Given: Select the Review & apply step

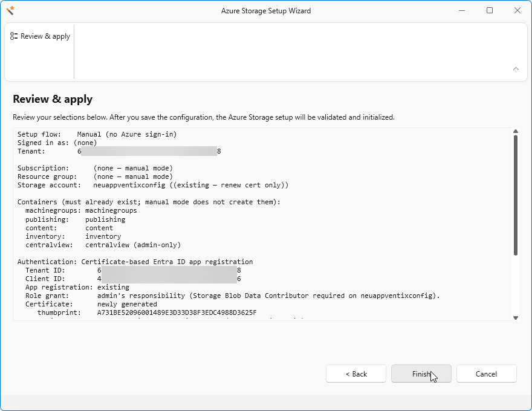Looking at the screenshot, I should pyautogui.click(x=40, y=36).
